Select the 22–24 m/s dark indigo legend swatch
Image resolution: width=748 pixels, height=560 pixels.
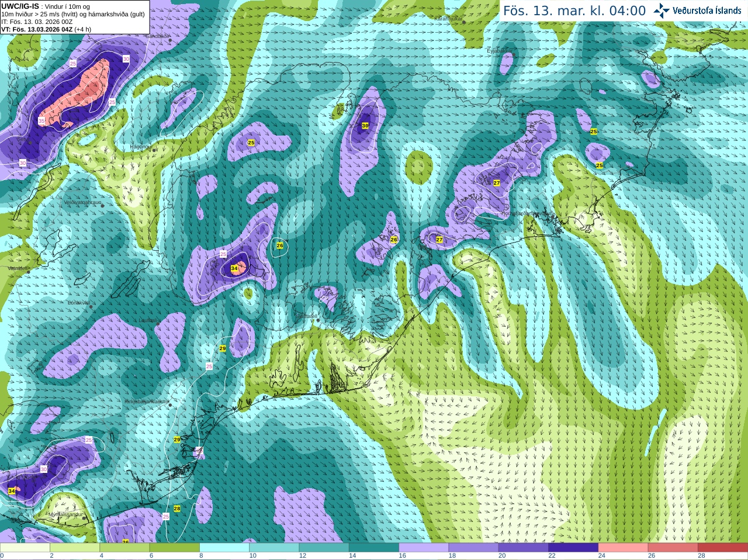(573, 548)
